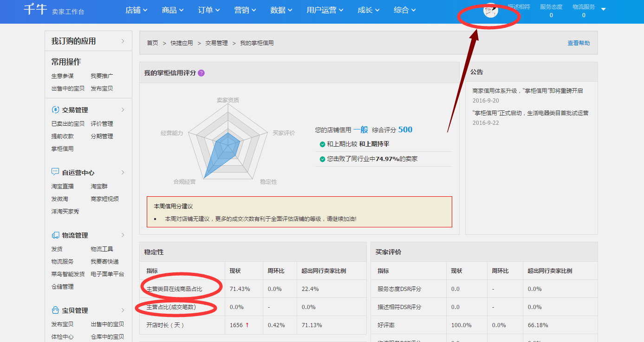Click the 千牛 logo in the header
Viewport: 644px width, 342px height.
coord(36,10)
